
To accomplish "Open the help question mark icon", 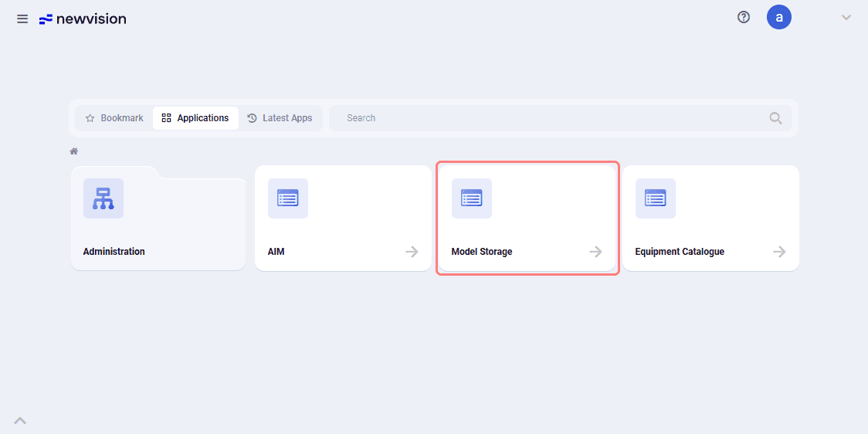I will [x=744, y=17].
